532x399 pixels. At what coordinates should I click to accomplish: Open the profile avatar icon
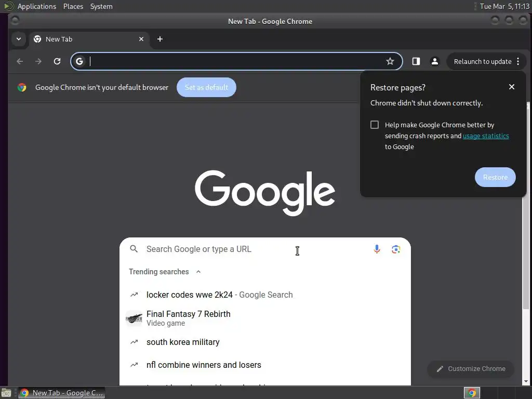click(435, 61)
